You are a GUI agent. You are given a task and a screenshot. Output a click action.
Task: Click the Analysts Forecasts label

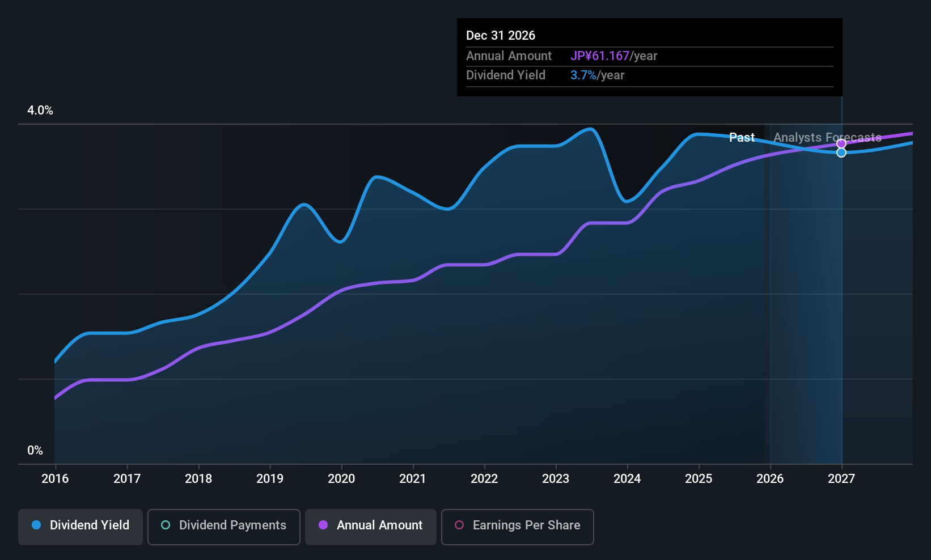(x=827, y=138)
